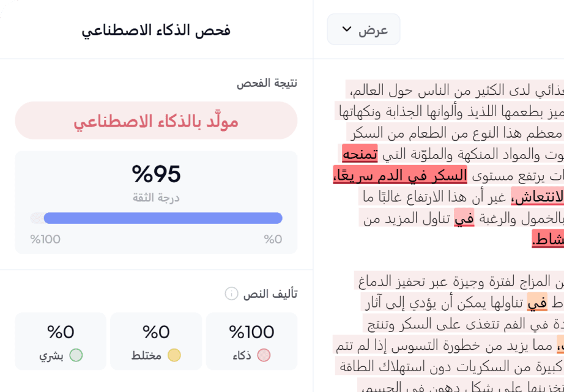Click the درجة الثقة label
564x392 pixels.
point(156,198)
